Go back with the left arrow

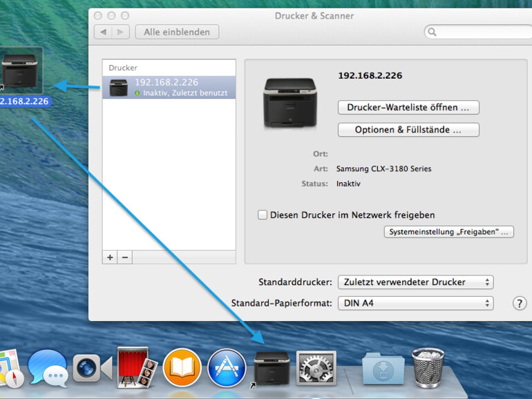[x=103, y=32]
